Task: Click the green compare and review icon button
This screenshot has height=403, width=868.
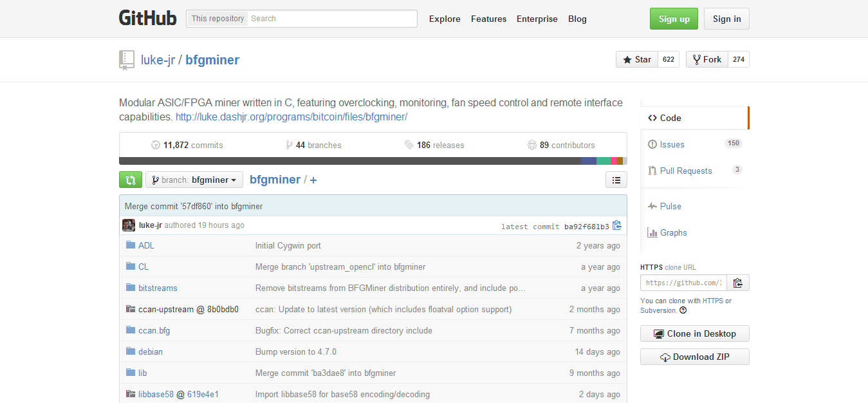Action: point(131,180)
